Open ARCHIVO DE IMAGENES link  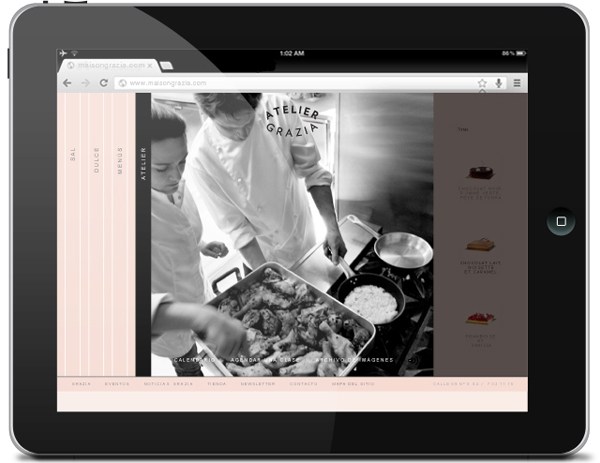pos(355,360)
